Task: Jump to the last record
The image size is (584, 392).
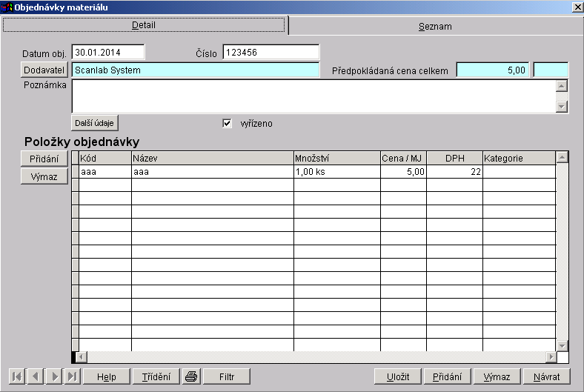Action: pos(72,376)
